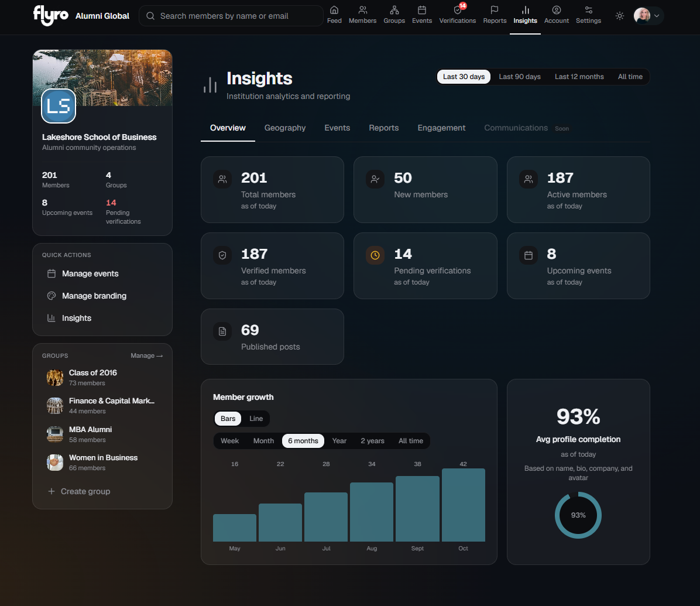Click Published posts document icon

[222, 331]
